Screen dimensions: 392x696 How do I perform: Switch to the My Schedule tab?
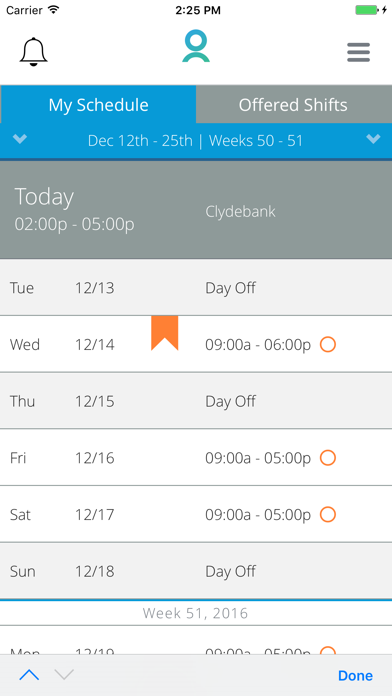pos(98,104)
